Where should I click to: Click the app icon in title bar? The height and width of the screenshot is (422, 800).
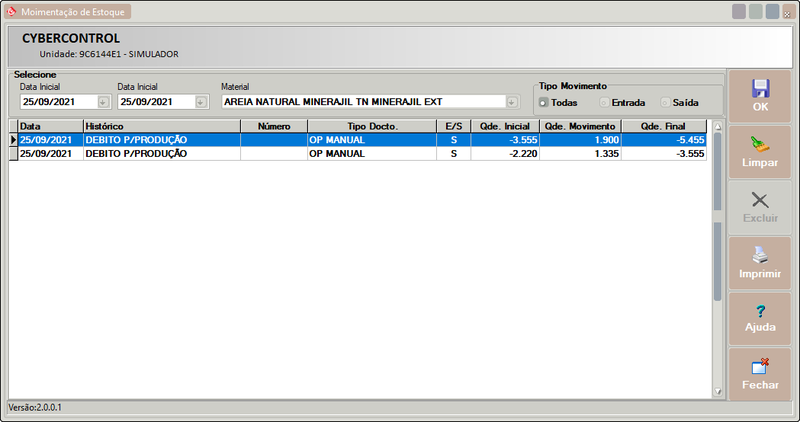[x=11, y=11]
